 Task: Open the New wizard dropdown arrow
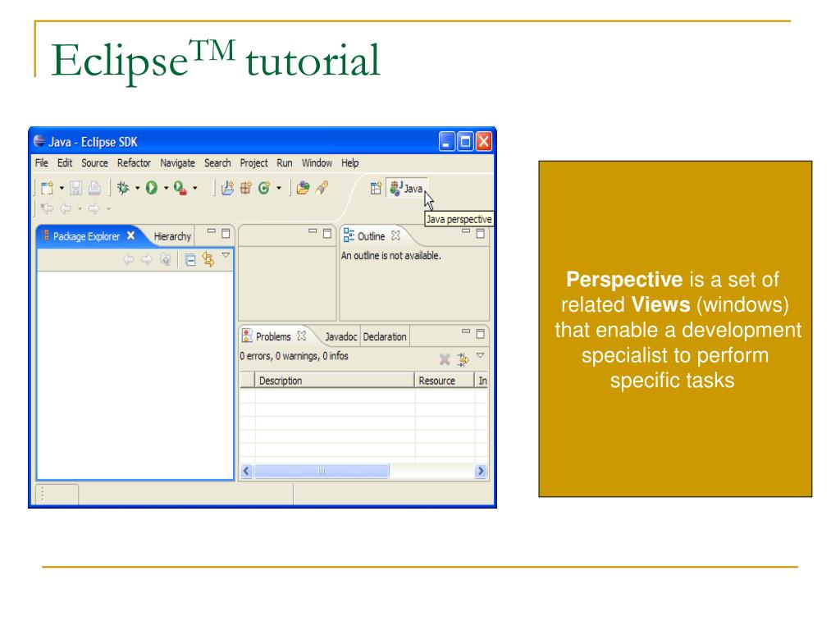(x=62, y=188)
